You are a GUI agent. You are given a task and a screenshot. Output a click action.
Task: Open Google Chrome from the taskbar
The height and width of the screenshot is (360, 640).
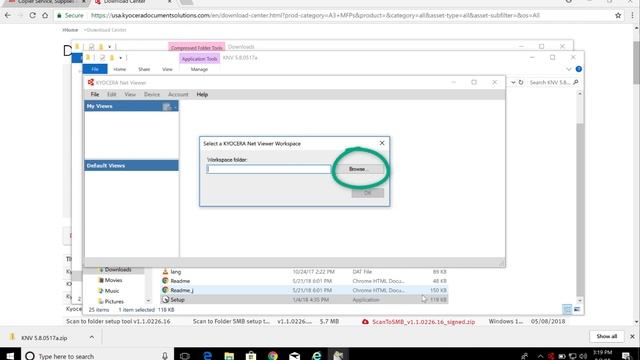(273, 356)
